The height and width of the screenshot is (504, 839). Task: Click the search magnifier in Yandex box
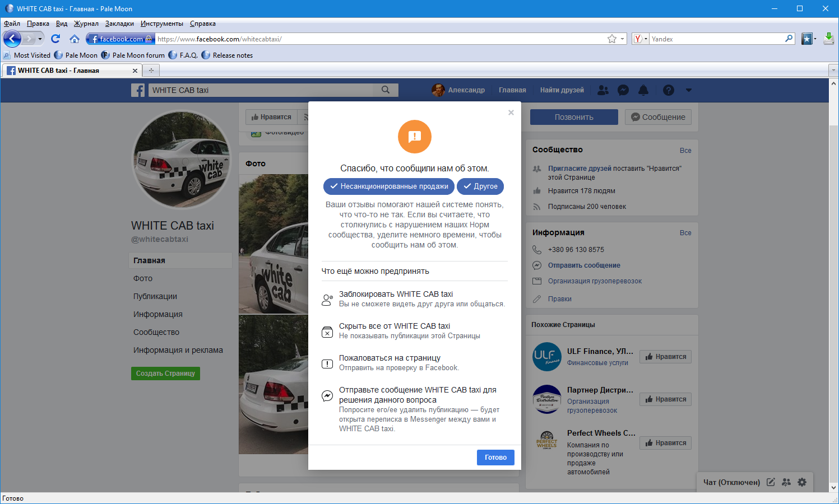[x=789, y=39]
